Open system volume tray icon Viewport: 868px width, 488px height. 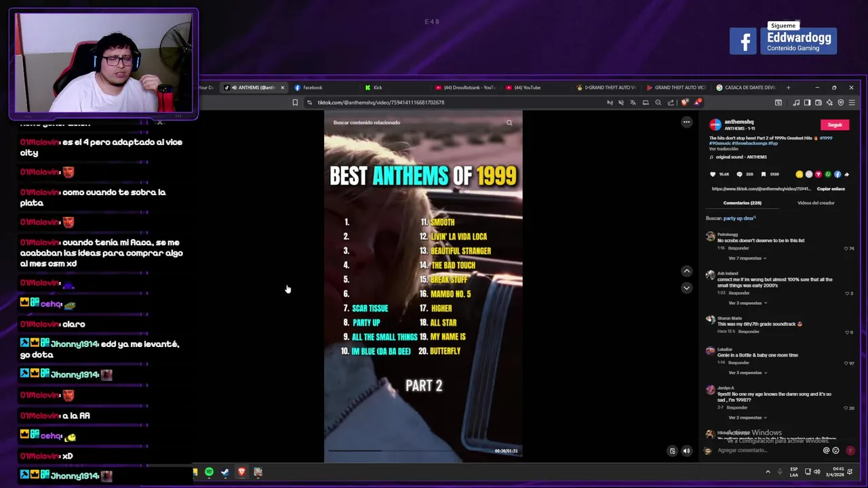pos(816,472)
